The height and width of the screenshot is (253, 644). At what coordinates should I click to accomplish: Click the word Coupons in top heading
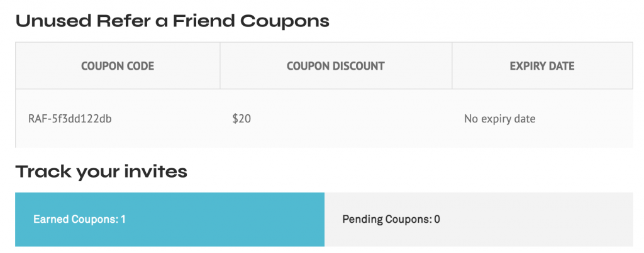(x=285, y=21)
